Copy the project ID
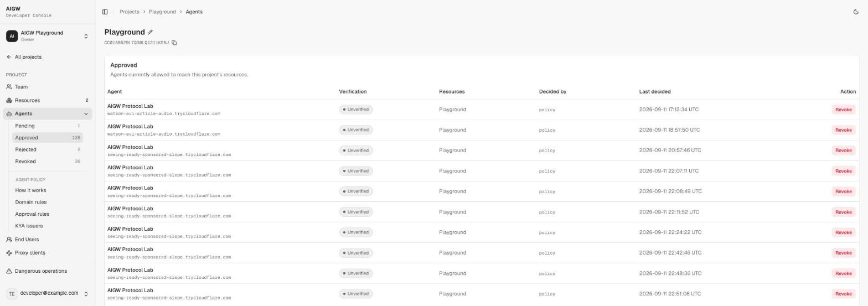 (x=174, y=43)
